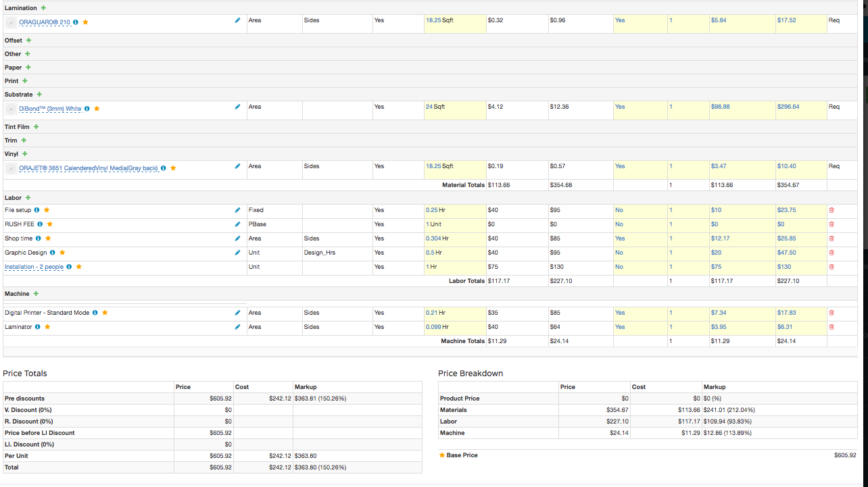Select the Labor Totals label
Screen dimensions: 868x487
tap(466, 281)
